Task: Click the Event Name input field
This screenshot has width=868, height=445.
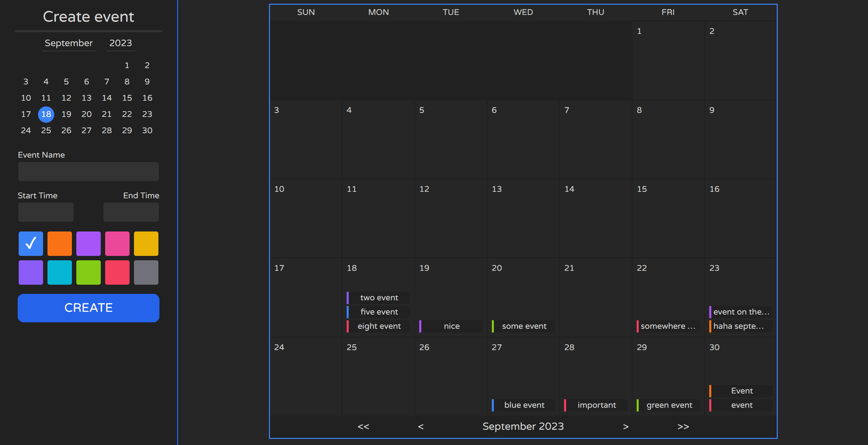Action: tap(88, 171)
